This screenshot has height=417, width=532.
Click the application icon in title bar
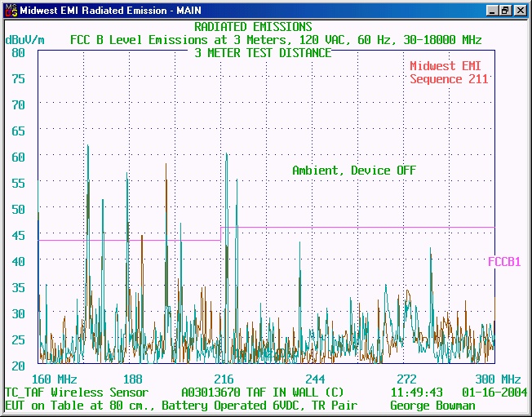pyautogui.click(x=9, y=11)
